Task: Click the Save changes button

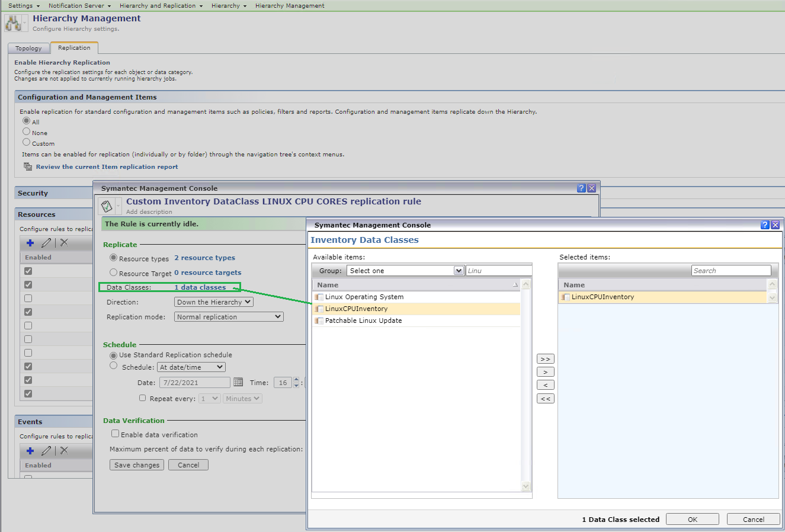Action: point(136,464)
